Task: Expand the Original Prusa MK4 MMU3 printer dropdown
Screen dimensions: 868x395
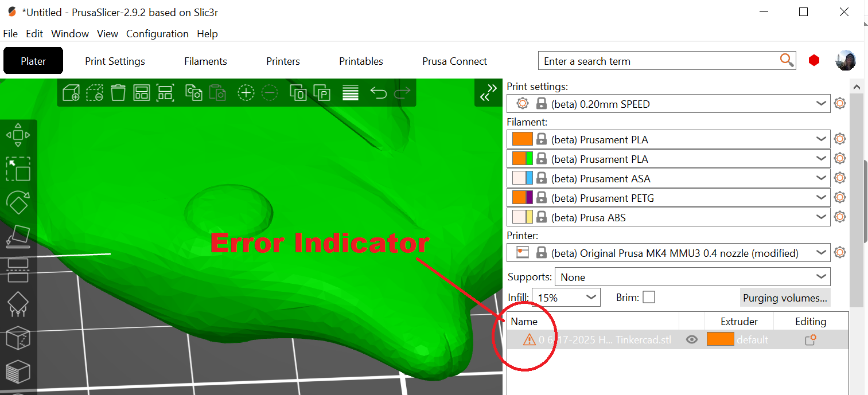Action: [821, 253]
